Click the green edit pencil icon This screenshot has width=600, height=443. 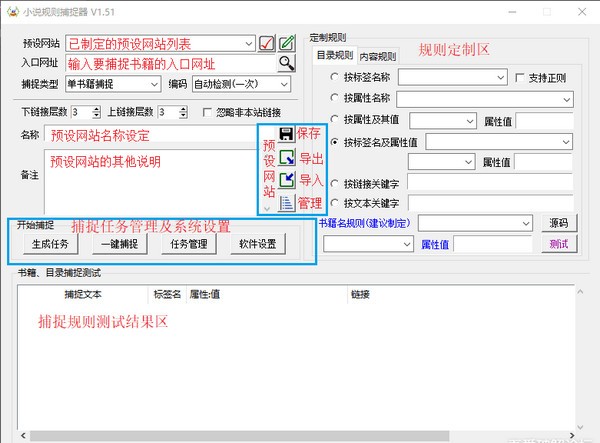point(287,43)
